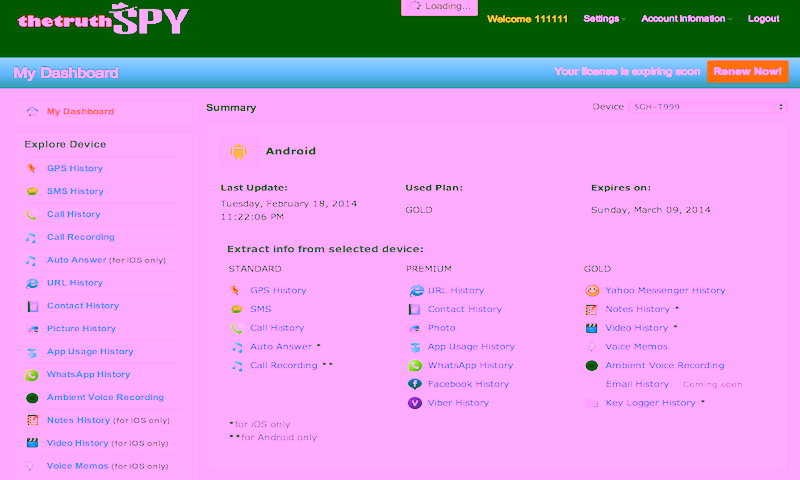Click the Video History icon under GOLD
Screen dimensions: 800x480
pyautogui.click(x=591, y=328)
